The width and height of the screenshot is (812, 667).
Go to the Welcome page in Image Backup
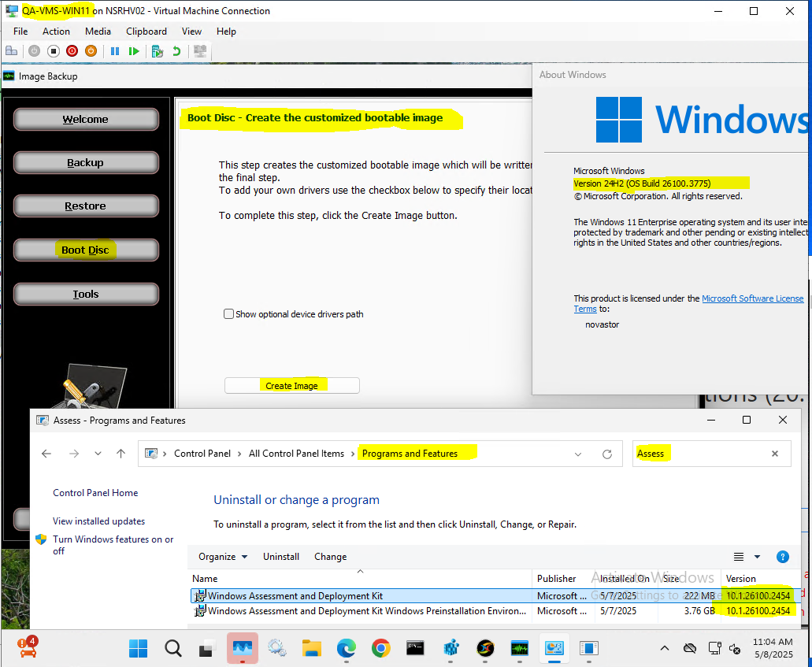(x=86, y=119)
